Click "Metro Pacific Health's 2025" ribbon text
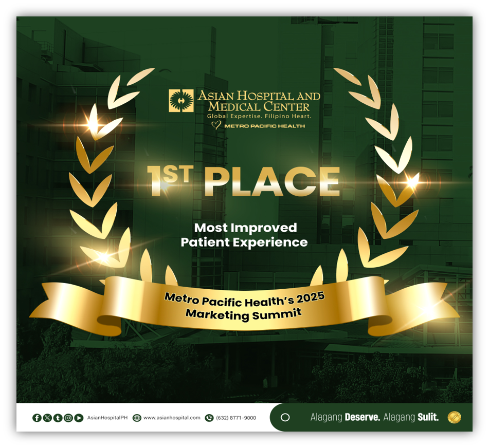 (245, 300)
